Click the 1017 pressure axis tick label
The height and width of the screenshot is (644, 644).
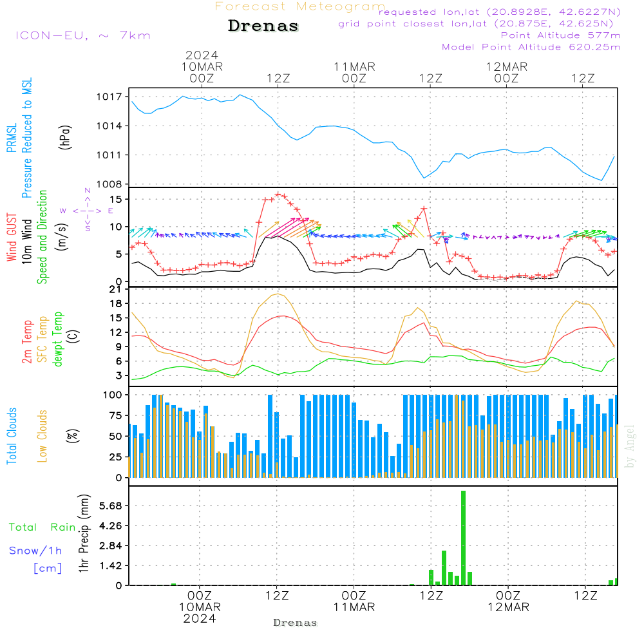point(109,97)
